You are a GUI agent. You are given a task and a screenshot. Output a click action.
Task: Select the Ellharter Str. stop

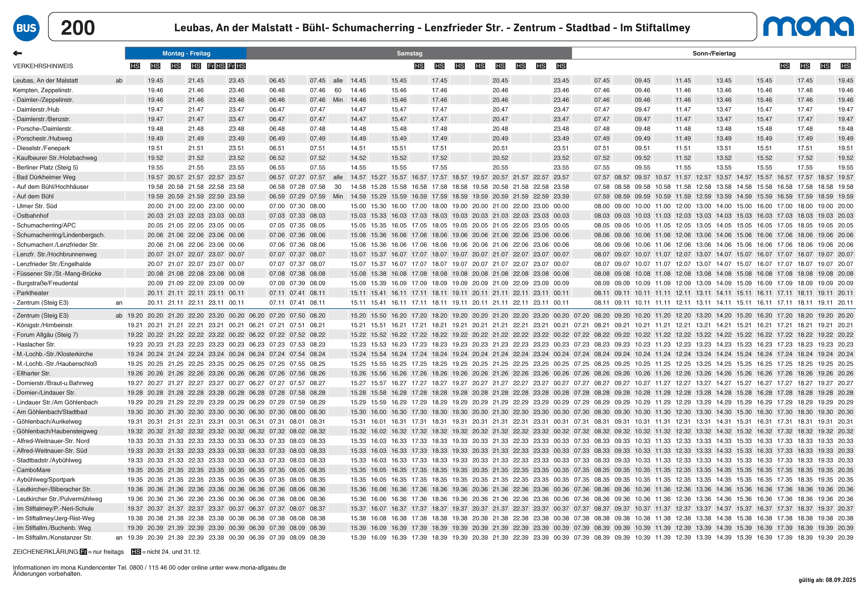pyautogui.click(x=32, y=374)
